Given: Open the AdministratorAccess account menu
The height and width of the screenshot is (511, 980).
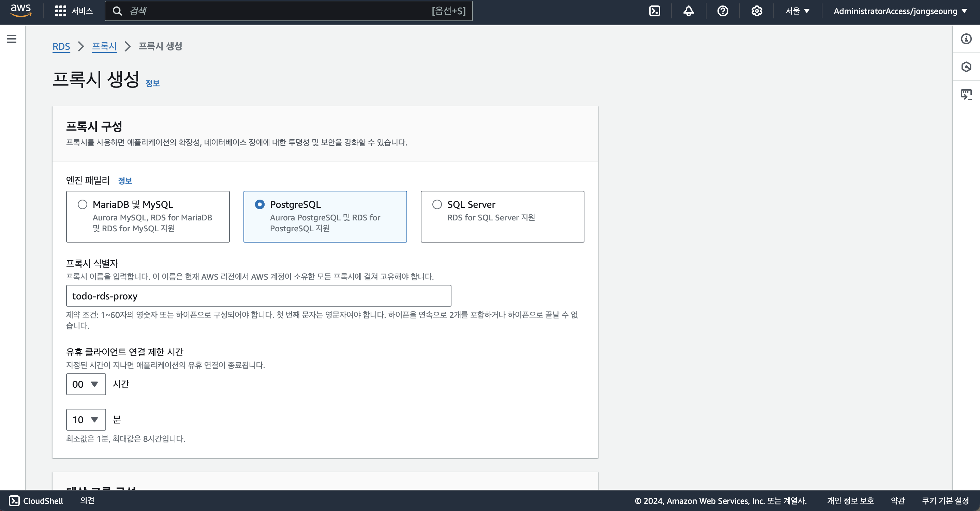Looking at the screenshot, I should 900,11.
